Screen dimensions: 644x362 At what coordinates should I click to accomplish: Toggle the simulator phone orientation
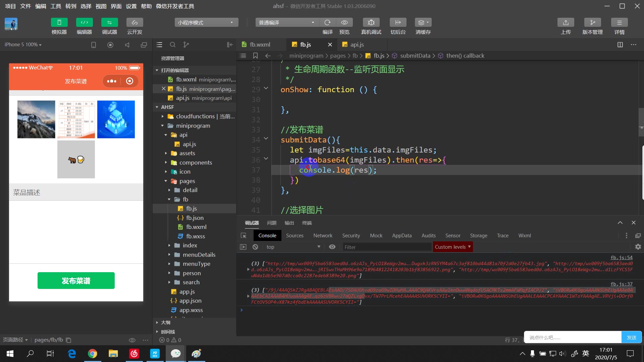(93, 44)
